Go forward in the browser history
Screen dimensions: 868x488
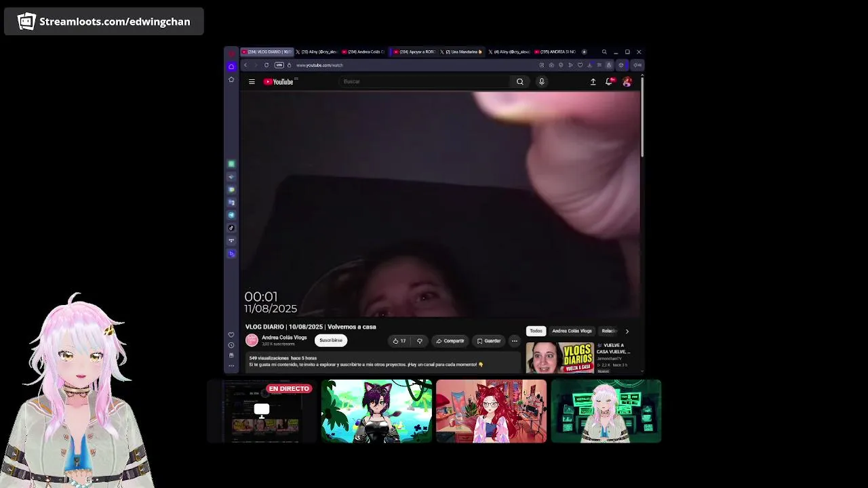point(255,65)
